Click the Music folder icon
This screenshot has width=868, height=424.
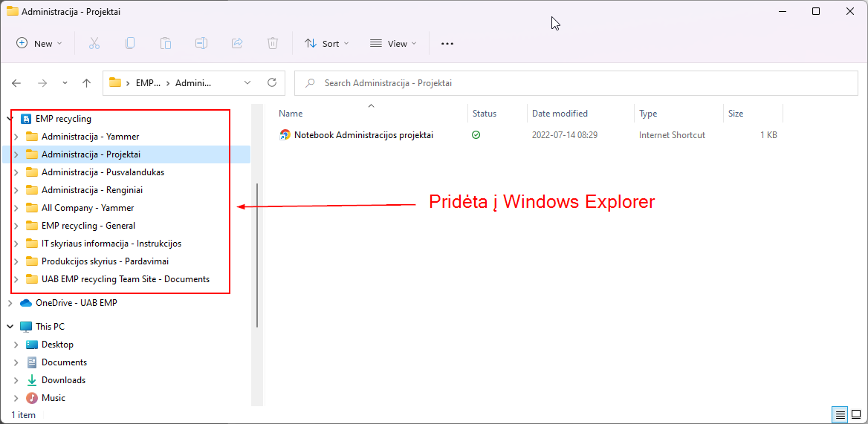tap(32, 397)
